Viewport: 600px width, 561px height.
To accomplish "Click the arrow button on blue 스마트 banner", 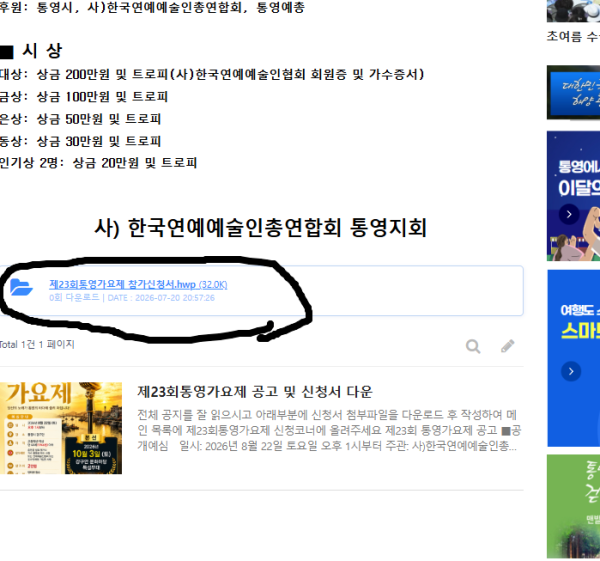I will point(571,371).
